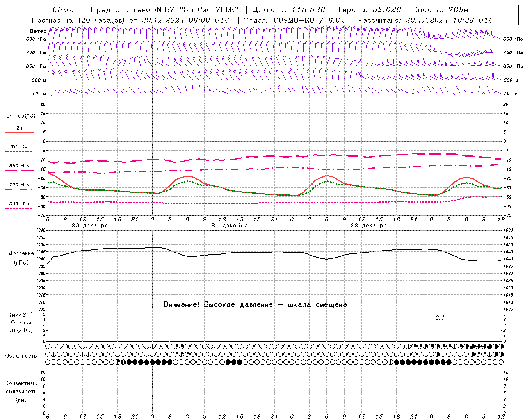
Task: Select the model label "COSMO-RU / 6.6км"
Action: (x=310, y=20)
